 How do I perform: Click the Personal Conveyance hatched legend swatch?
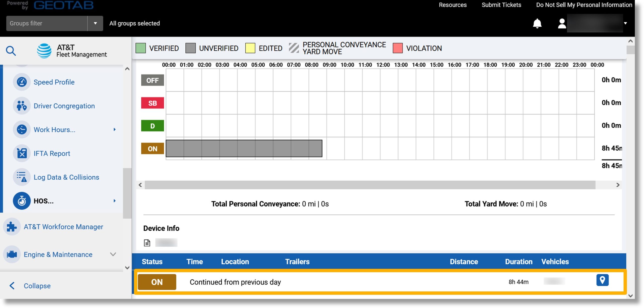click(x=294, y=48)
